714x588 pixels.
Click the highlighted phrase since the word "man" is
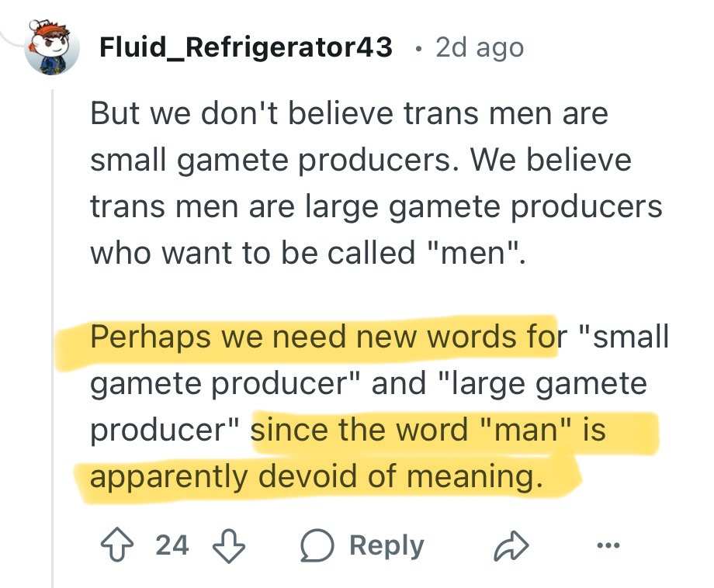428,429
